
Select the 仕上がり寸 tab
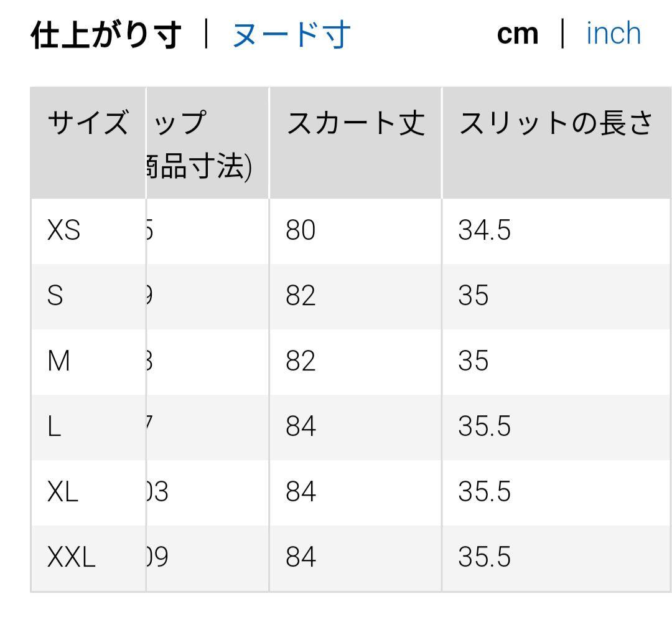coord(106,34)
